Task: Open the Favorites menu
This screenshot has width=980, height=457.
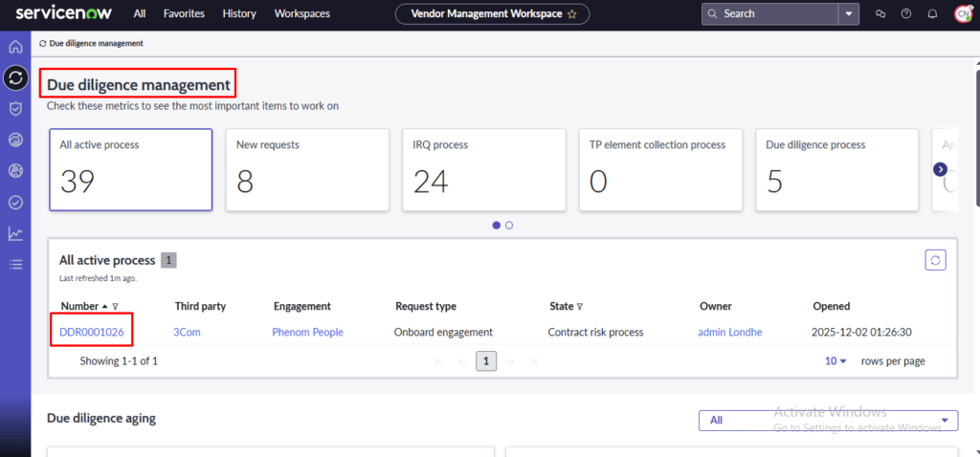Action: coord(183,14)
